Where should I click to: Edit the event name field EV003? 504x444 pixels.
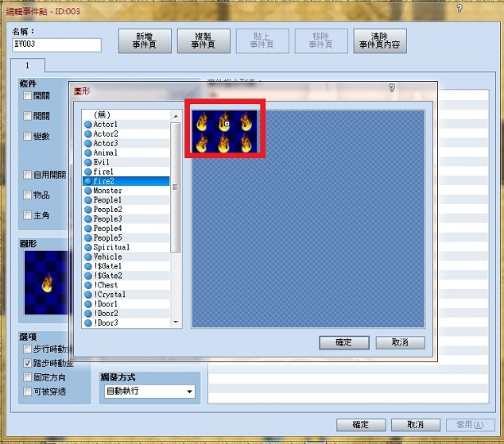pyautogui.click(x=57, y=44)
